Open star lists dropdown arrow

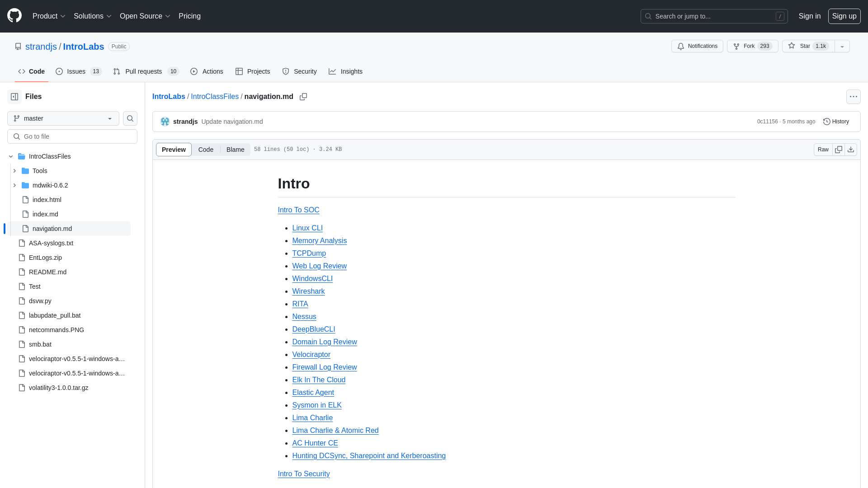[842, 46]
